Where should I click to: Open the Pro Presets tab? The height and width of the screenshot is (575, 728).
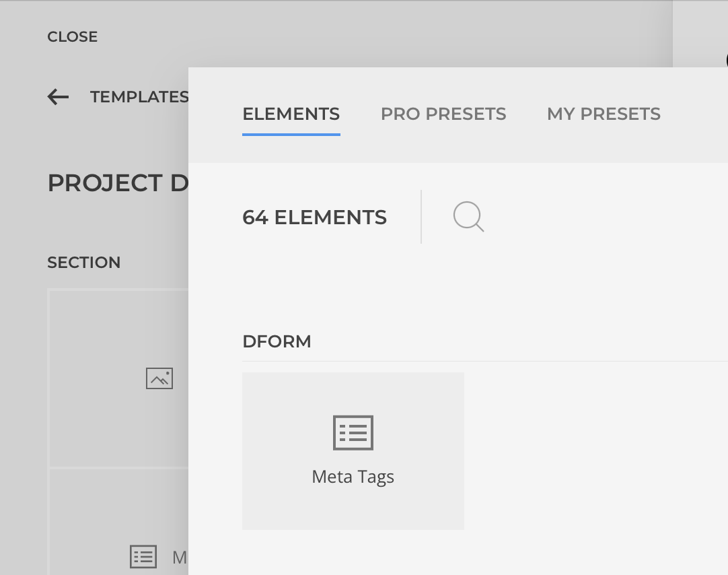[443, 114]
